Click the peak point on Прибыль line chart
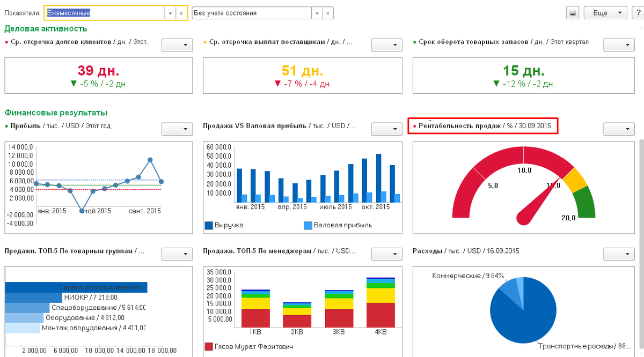Screen dimensions: 644x357 (x=150, y=160)
